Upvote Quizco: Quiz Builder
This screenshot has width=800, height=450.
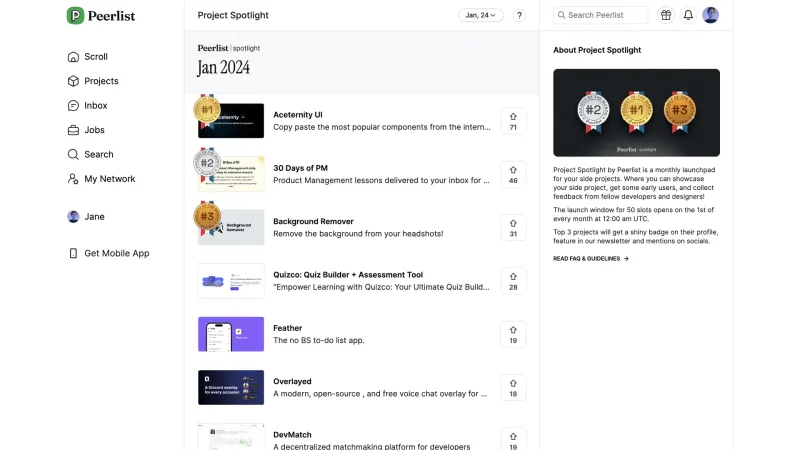coord(513,281)
